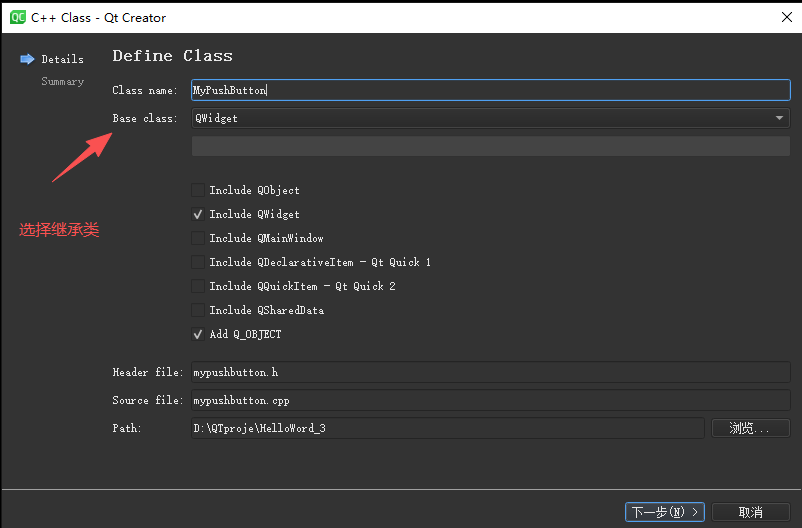Open the Base class dropdown arrow
This screenshot has width=802, height=528.
[779, 118]
